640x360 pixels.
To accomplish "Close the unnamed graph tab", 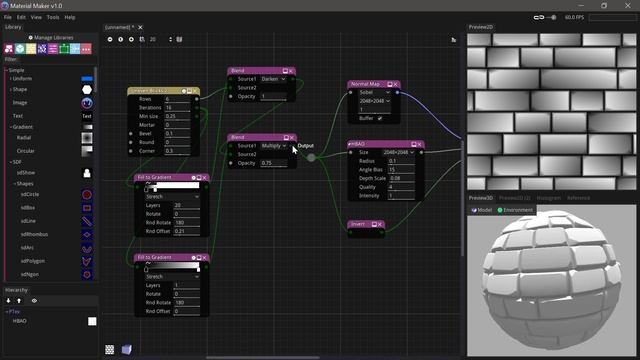I will (140, 27).
